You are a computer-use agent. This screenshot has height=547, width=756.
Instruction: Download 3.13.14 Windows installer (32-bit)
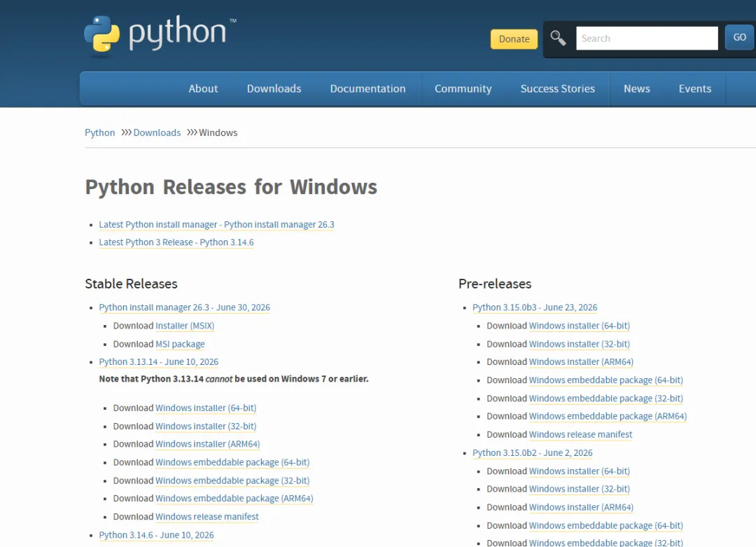click(206, 427)
